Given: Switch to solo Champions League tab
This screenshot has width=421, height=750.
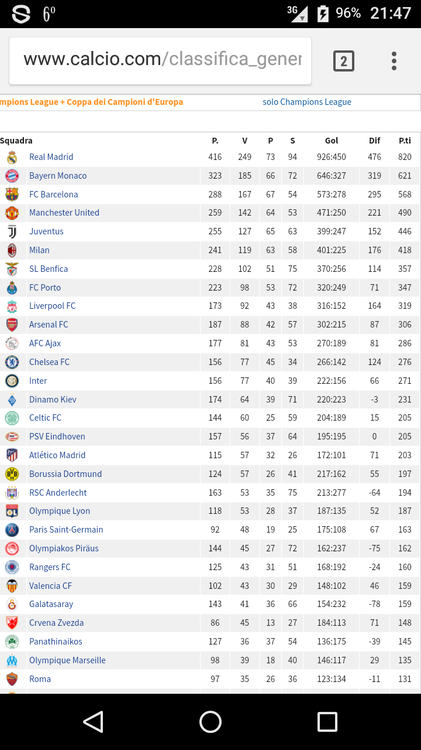Looking at the screenshot, I should [x=307, y=102].
